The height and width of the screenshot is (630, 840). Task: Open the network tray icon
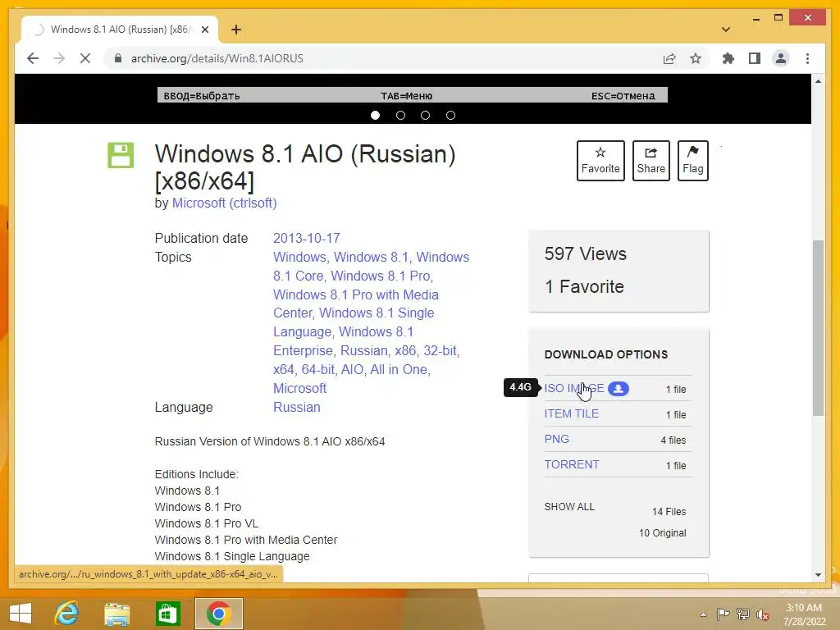tap(743, 614)
